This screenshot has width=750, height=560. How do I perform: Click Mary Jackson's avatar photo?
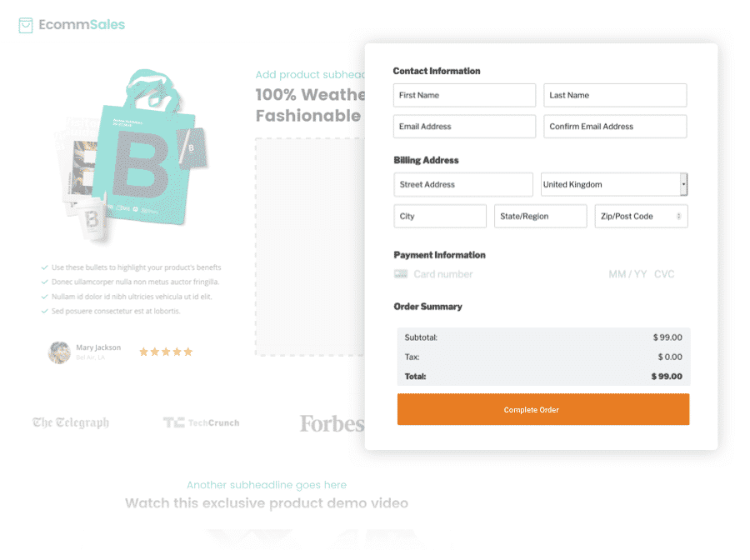click(x=59, y=352)
